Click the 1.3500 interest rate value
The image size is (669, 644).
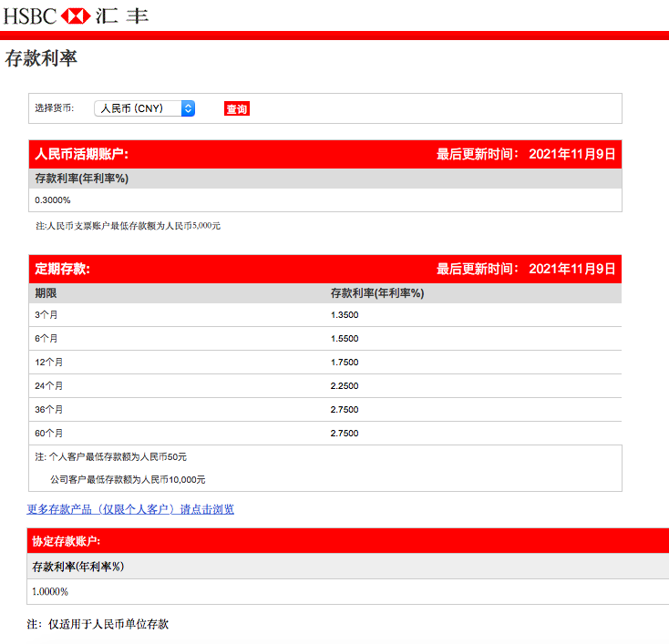point(345,315)
